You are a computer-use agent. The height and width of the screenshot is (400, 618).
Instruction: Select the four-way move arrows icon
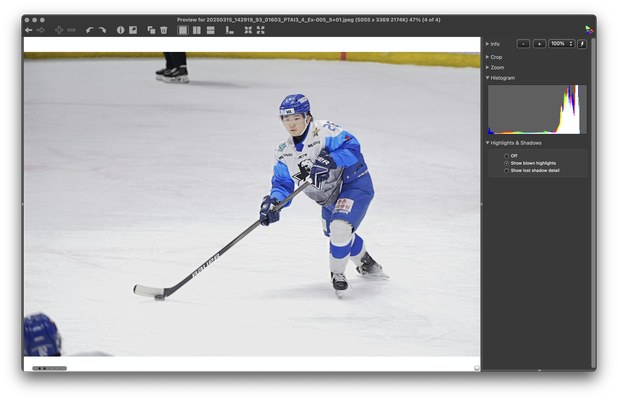(x=59, y=30)
